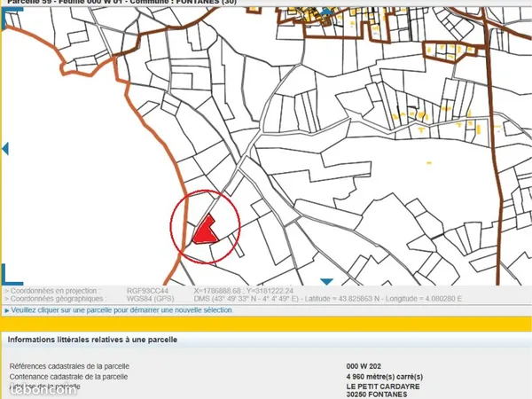Image resolution: width=532 pixels, height=399 pixels.
Task: Click the small yellow building mid-right
Action: click(429, 163)
